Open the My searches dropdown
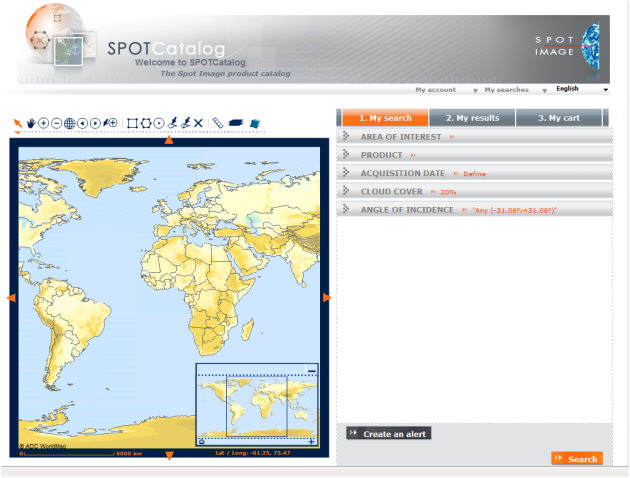The image size is (630, 478). click(515, 90)
